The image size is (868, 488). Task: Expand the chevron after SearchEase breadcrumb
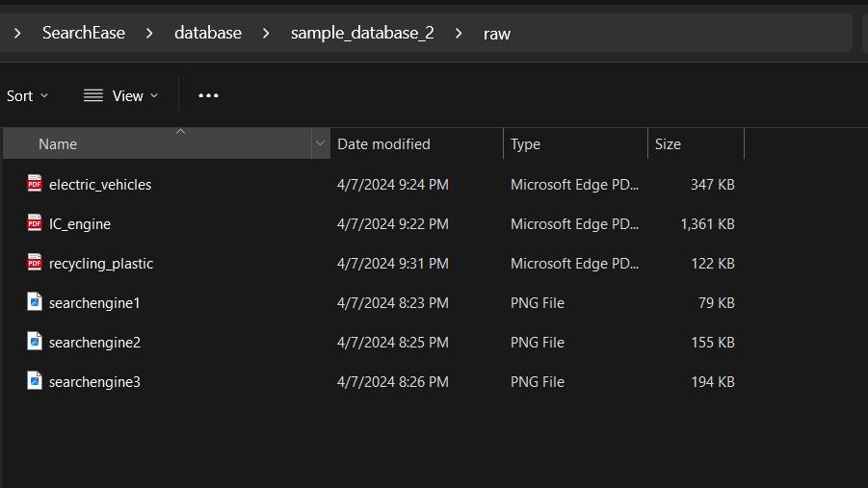(149, 33)
